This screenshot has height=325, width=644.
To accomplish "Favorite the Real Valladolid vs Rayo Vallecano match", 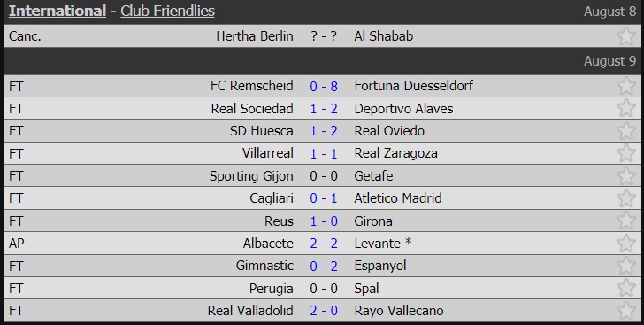I will [x=626, y=311].
